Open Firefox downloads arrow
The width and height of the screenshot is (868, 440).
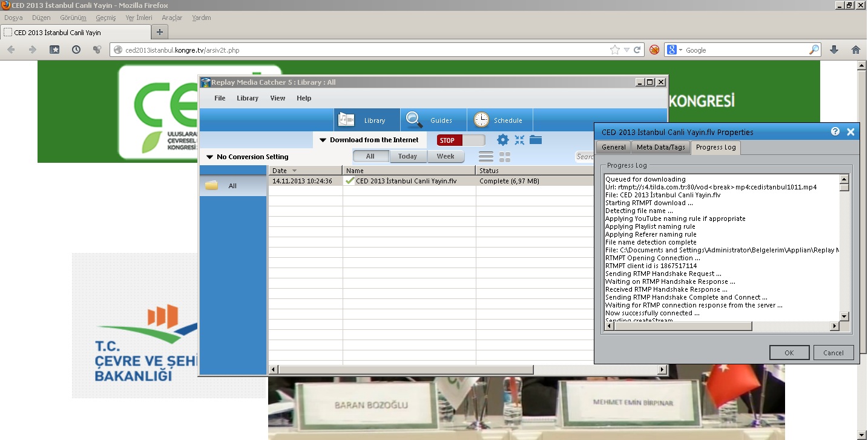click(833, 50)
